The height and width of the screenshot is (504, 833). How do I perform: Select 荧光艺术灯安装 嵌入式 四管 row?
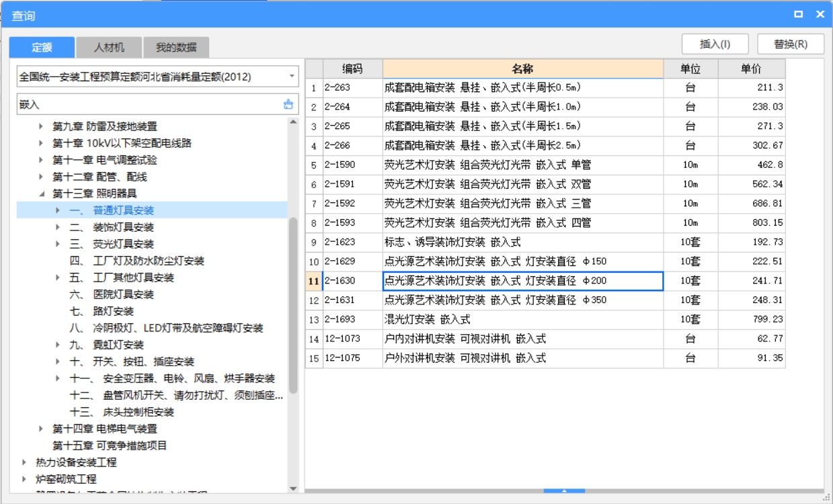pos(545,222)
